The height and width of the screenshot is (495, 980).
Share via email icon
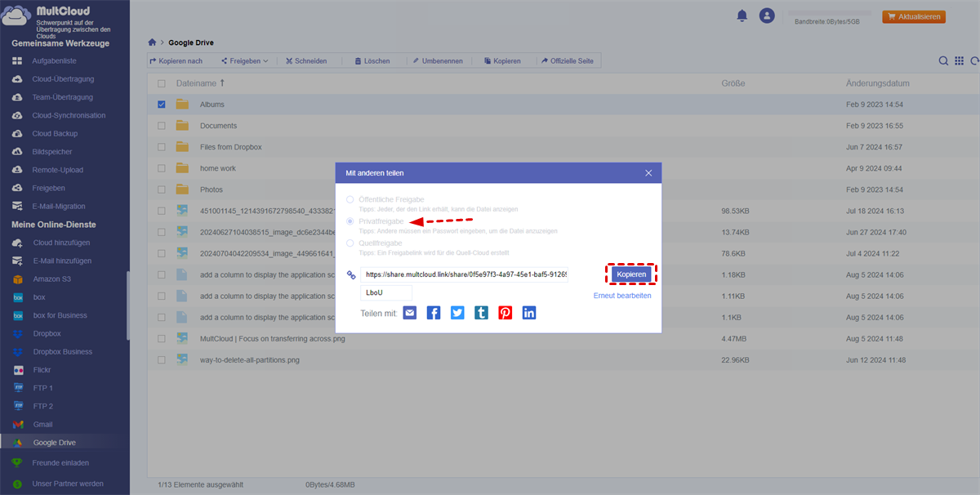410,313
